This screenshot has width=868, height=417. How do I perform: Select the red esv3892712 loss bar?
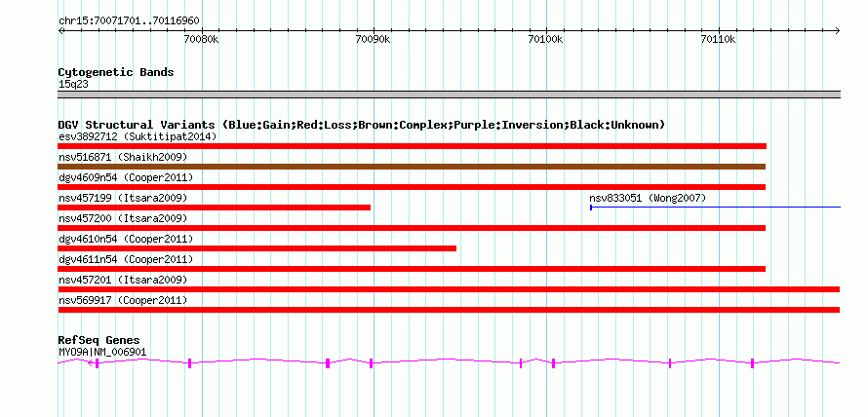point(413,146)
